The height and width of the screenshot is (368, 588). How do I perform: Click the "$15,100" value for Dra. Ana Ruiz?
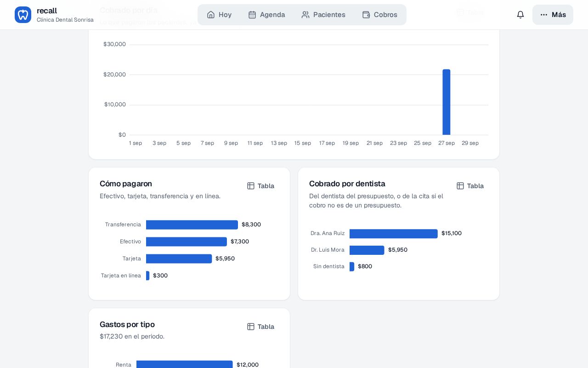pyautogui.click(x=452, y=233)
